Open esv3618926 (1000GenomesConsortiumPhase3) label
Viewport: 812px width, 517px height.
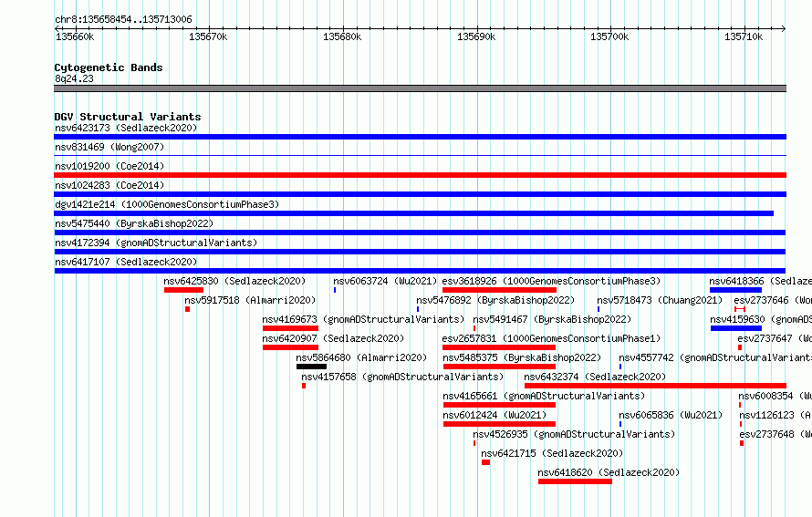tap(551, 281)
